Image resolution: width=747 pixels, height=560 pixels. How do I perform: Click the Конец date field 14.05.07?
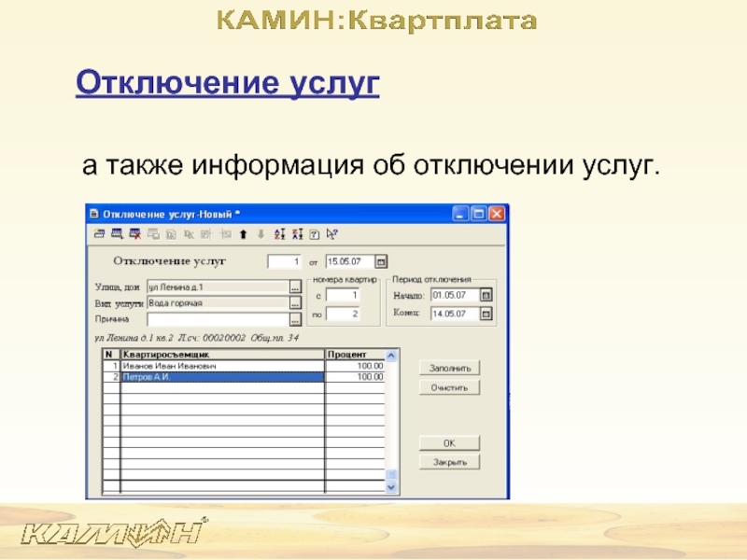(x=455, y=314)
